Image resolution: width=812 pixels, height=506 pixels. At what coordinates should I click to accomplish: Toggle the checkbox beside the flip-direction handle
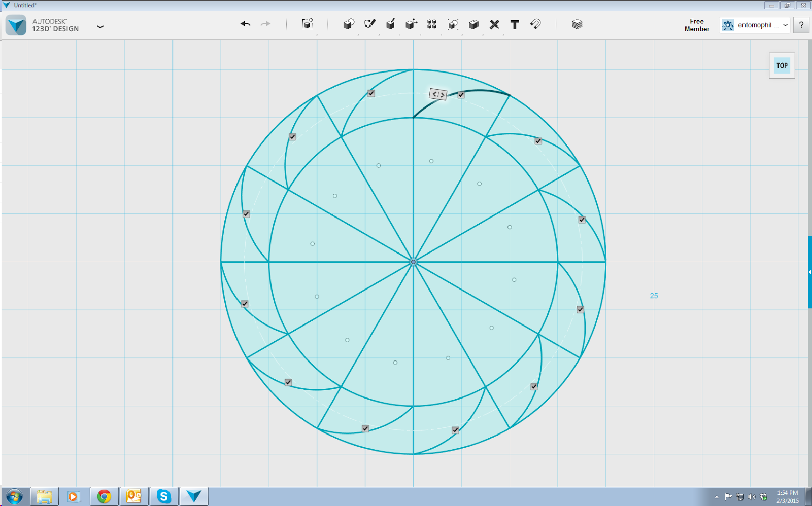(461, 95)
